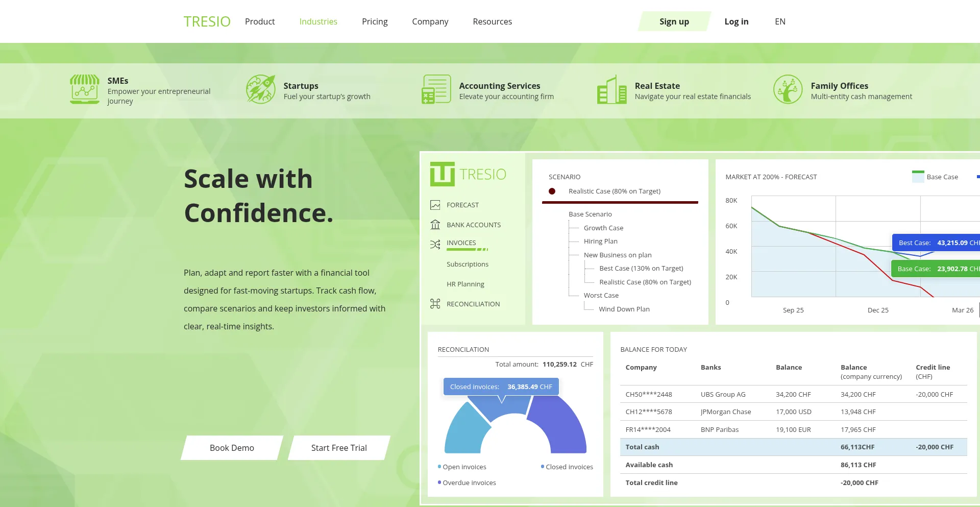Screen dimensions: 980x507
Task: Click the Tresio dashboard logo icon
Action: point(442,174)
